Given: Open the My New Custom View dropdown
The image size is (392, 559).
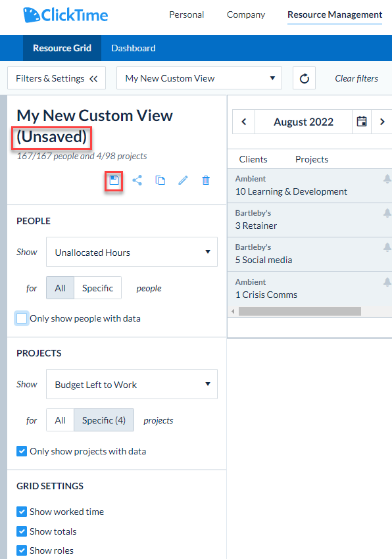Looking at the screenshot, I should 199,78.
